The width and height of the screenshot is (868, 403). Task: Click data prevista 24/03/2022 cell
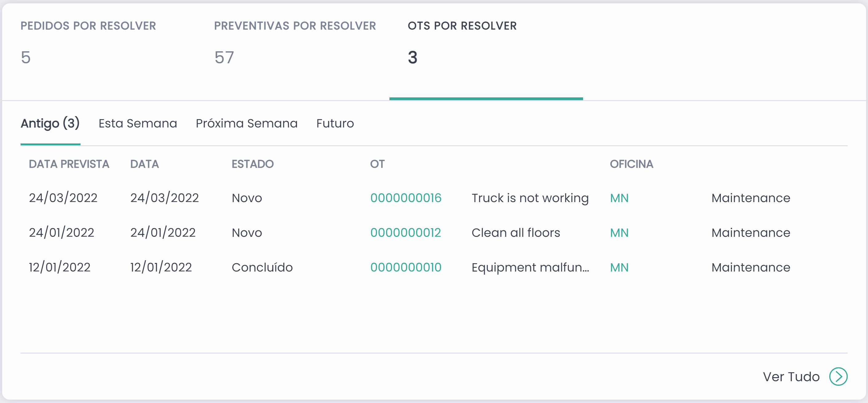(63, 198)
